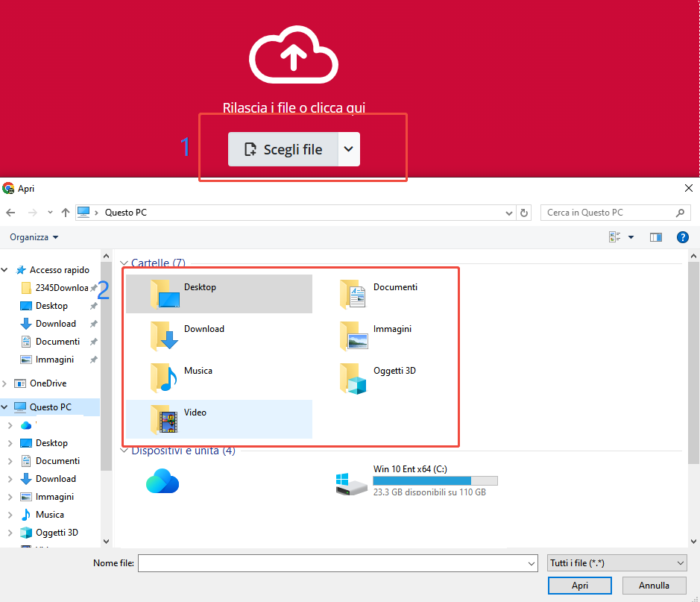Select the Documenti folder icon

pyautogui.click(x=353, y=294)
